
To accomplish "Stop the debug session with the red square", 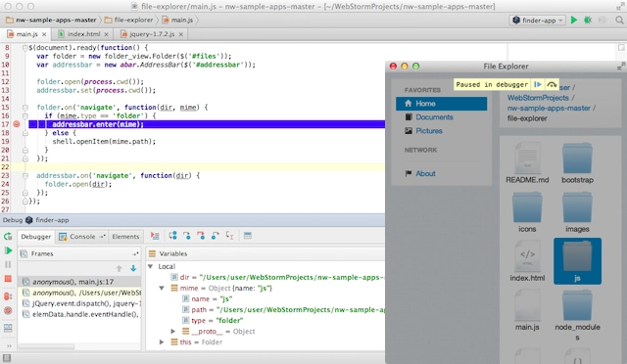I will pos(8,279).
